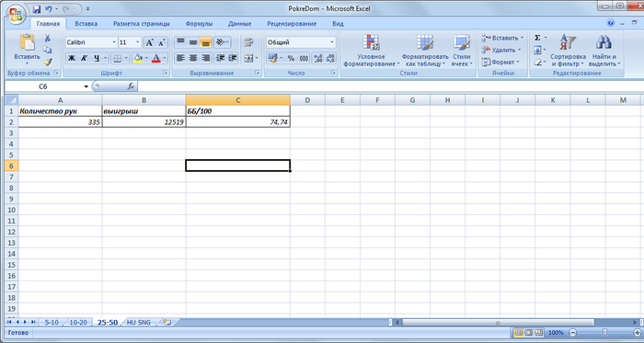Zoom in with the plus button

click(x=637, y=333)
